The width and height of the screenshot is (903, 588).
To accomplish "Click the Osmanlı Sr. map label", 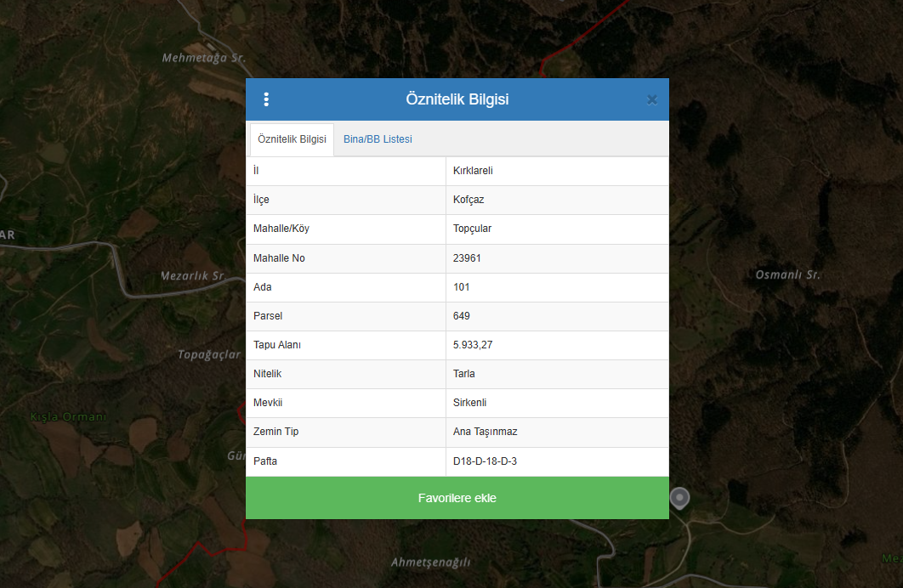I will (x=787, y=275).
